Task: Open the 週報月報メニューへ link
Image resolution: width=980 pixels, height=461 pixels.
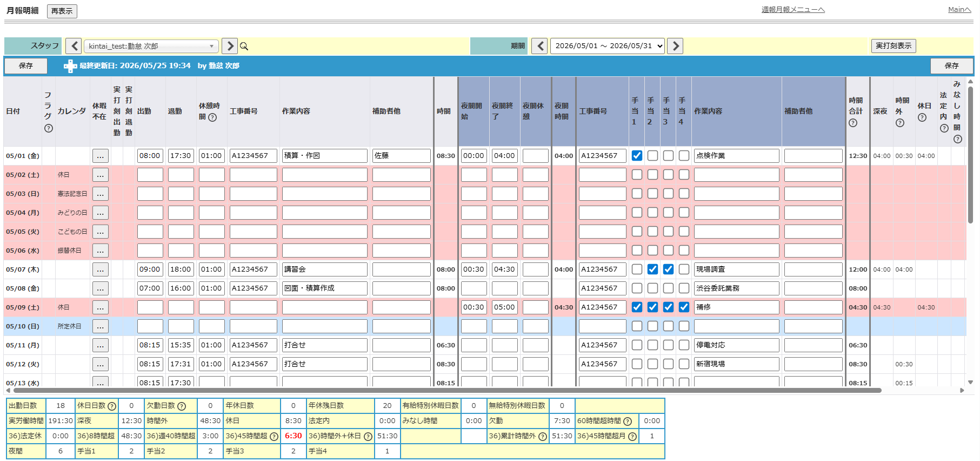Action: (793, 10)
